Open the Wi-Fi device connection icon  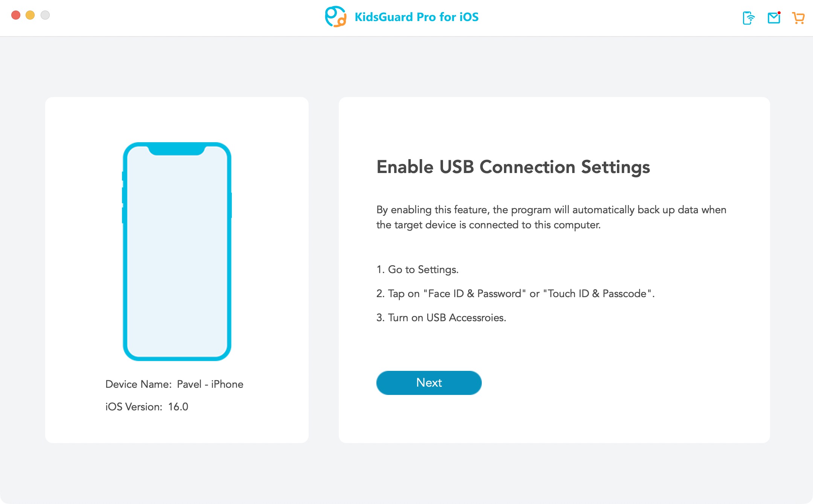coord(749,18)
